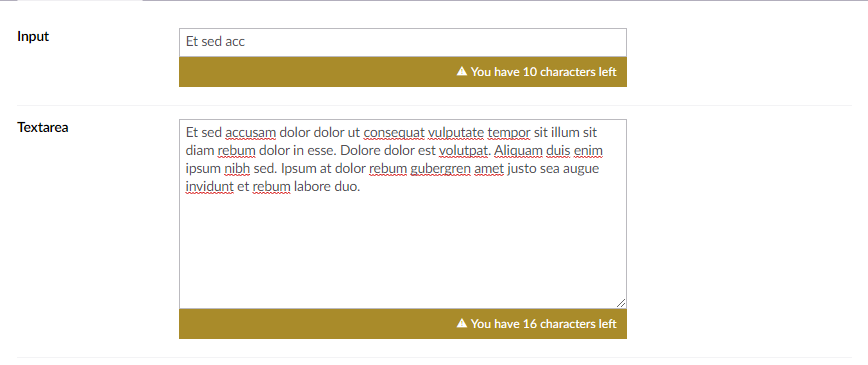Click the misspelled word "accusam" in textarea
The image size is (868, 365).
251,133
